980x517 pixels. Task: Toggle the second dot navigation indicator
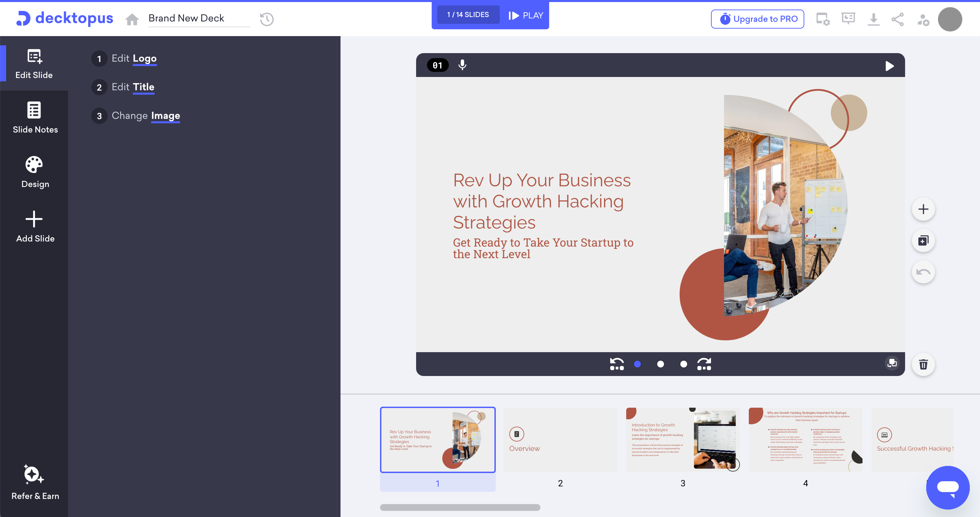point(661,364)
